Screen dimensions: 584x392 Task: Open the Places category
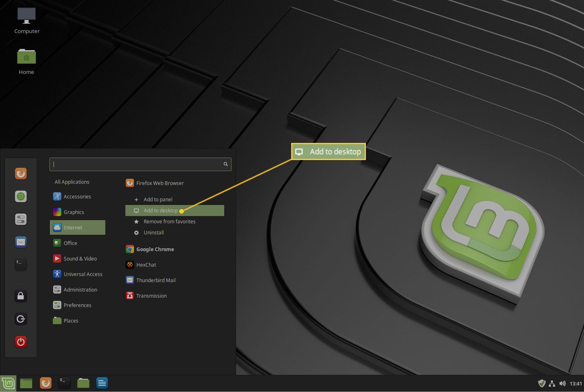coord(78,321)
